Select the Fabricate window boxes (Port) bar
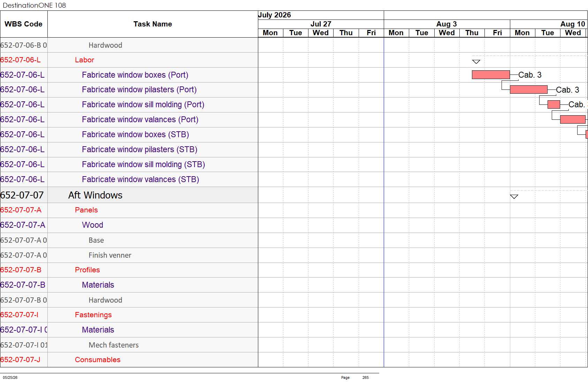The width and height of the screenshot is (588, 382). tap(491, 75)
